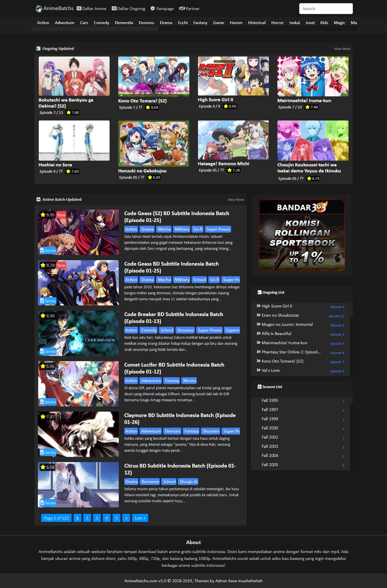387x588 pixels.
Task: Click the Partner handshake icon
Action: (x=182, y=9)
